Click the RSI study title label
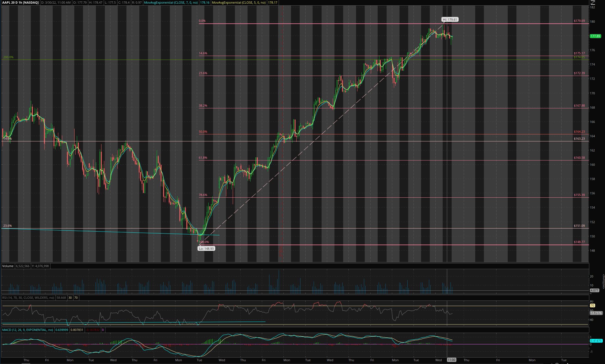Image resolution: width=605 pixels, height=364 pixels. (28, 298)
